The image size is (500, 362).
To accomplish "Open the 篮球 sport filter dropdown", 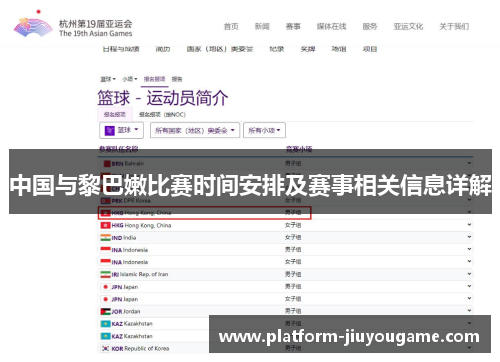I will [121, 130].
